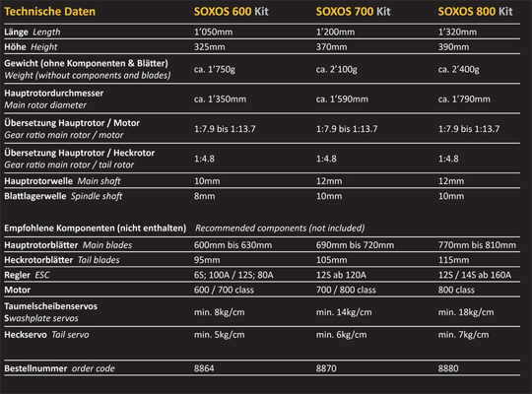Click the height value 390mm
This screenshot has width=532, height=394.
point(453,47)
